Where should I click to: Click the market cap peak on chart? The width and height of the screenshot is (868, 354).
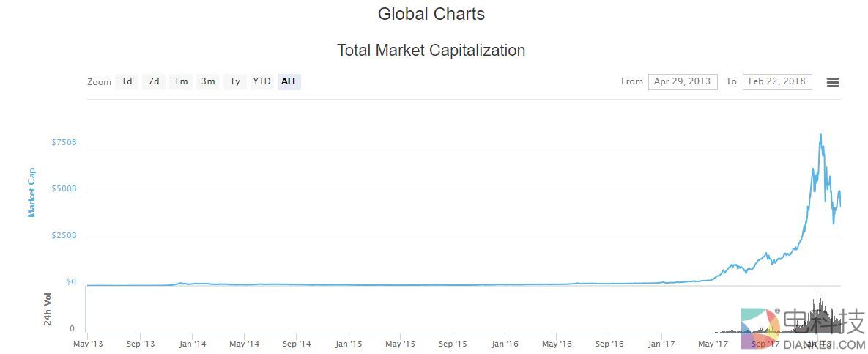[x=820, y=135]
